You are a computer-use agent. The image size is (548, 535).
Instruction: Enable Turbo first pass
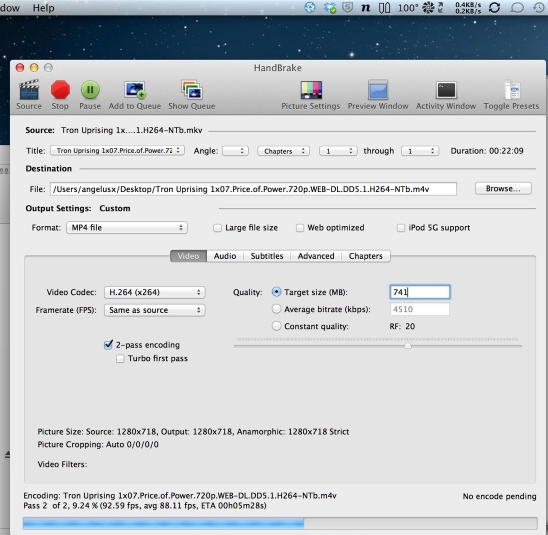coord(120,359)
